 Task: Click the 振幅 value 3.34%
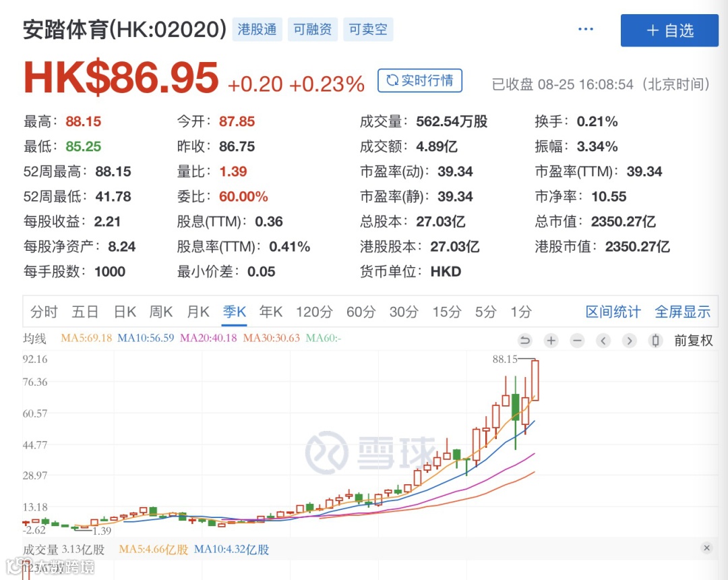(x=597, y=147)
